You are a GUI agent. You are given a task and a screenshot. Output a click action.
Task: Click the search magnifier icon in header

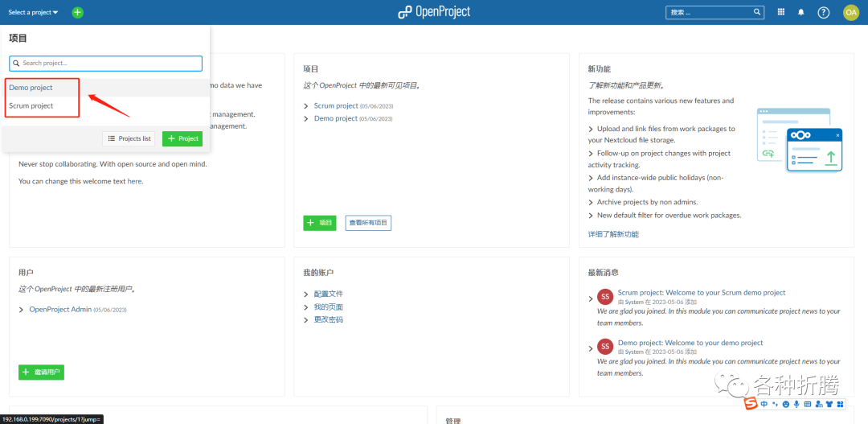(x=757, y=11)
